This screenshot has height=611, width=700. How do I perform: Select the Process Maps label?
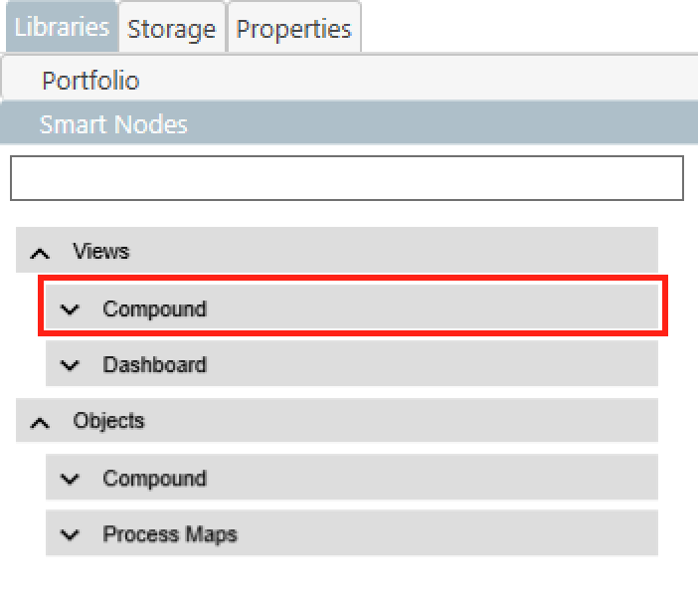[170, 534]
